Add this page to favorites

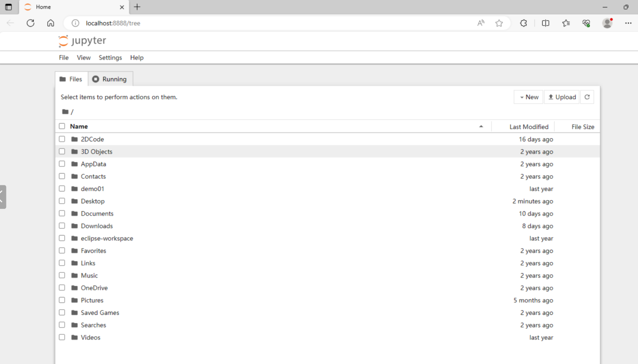(499, 23)
